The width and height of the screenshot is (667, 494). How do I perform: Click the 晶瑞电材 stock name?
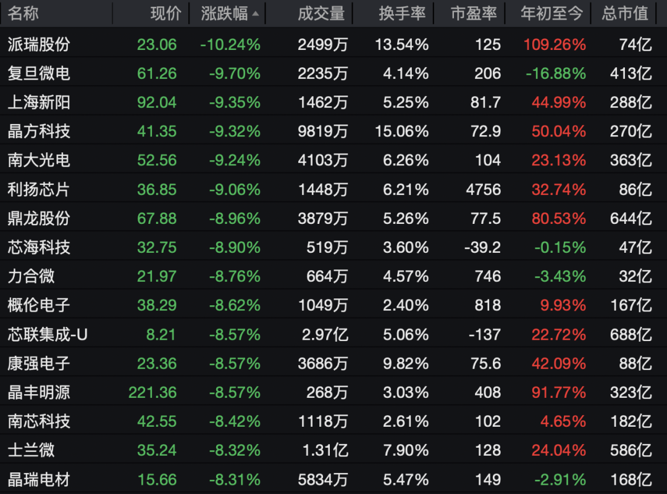point(39,480)
